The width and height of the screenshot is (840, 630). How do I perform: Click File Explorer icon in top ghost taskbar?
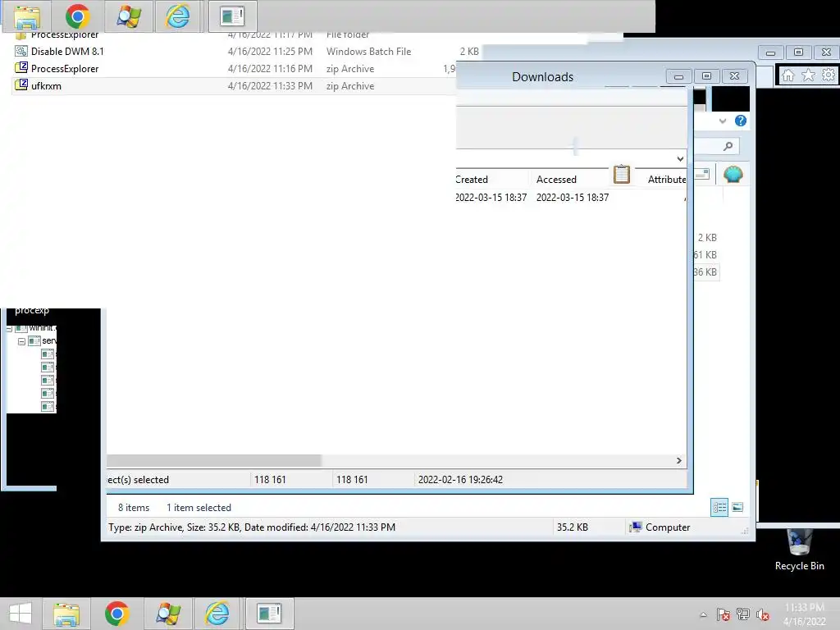click(27, 17)
